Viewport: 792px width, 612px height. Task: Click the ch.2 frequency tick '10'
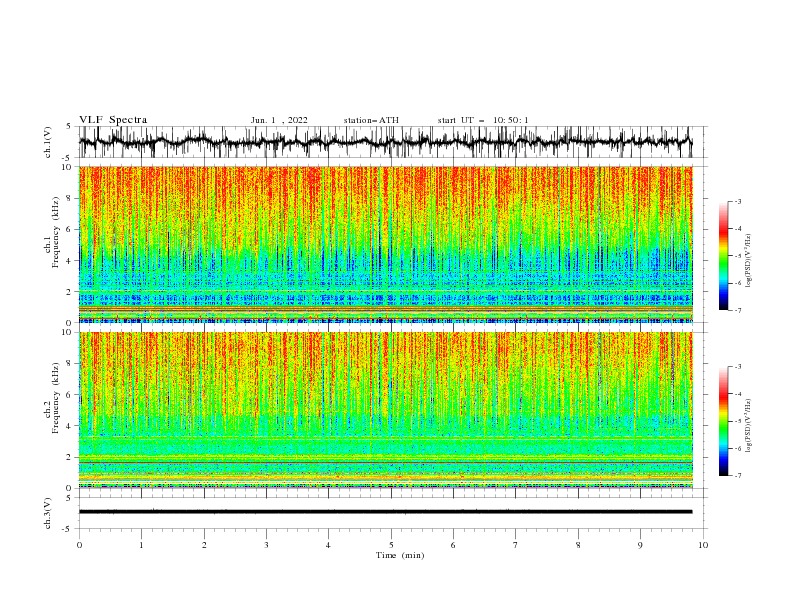66,332
